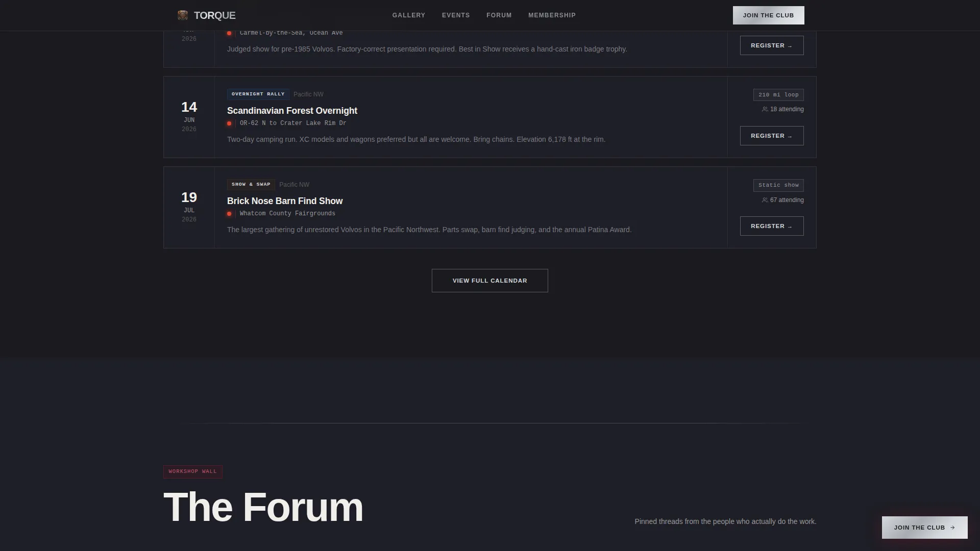Open the Membership nav item
This screenshot has height=551, width=980.
pos(552,15)
